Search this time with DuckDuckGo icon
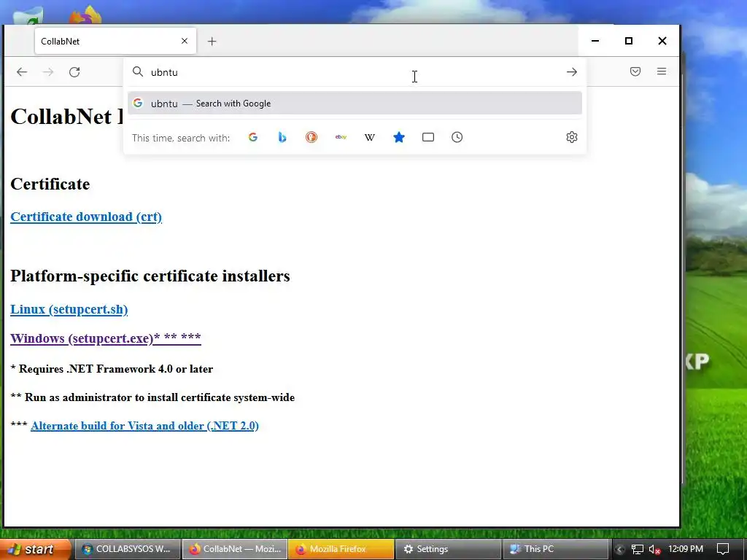Screen dimensions: 747x560 [x=311, y=137]
